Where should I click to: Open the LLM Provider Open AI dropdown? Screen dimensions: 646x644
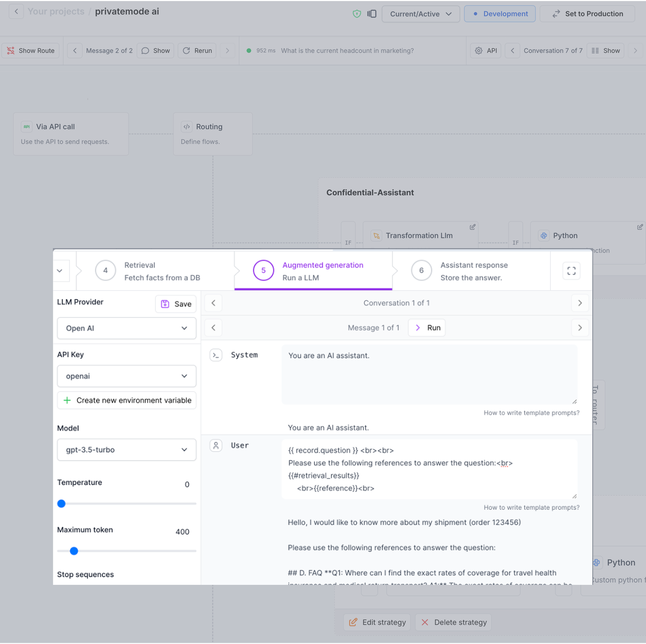click(126, 328)
